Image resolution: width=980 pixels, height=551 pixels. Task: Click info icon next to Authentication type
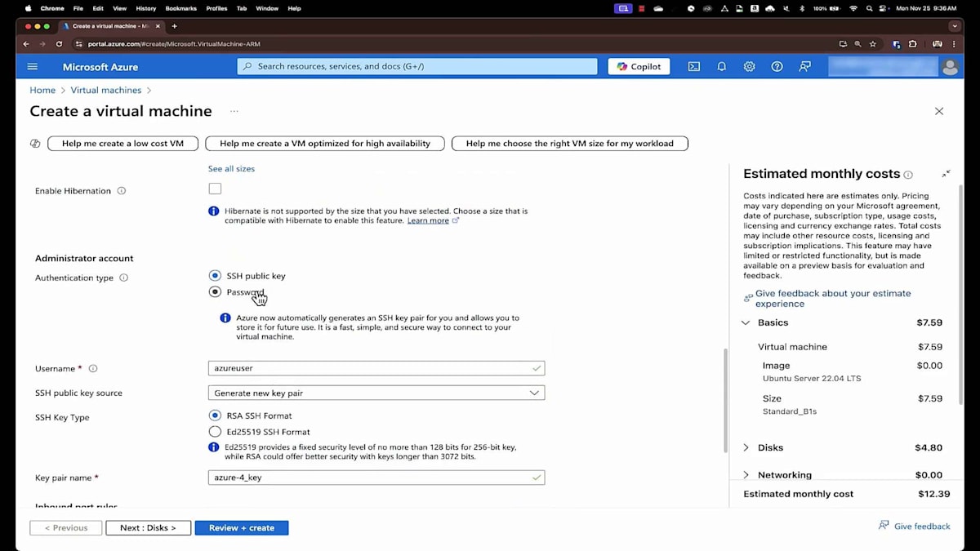(x=124, y=278)
